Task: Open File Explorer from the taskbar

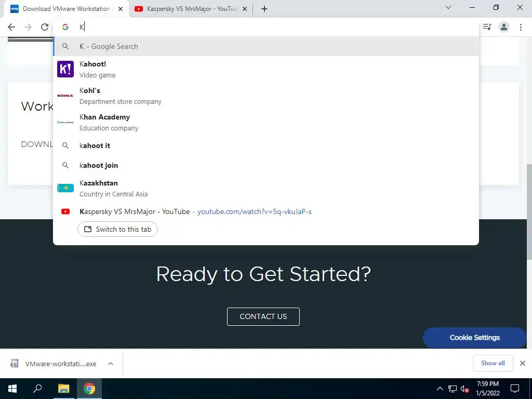Action: pos(63,389)
